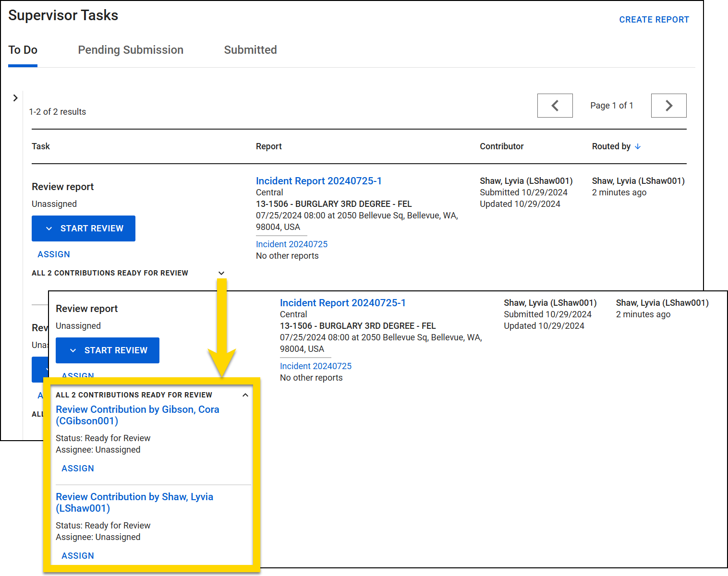Click the CREATE REPORT link
Screen dimensions: 728x576
[654, 20]
